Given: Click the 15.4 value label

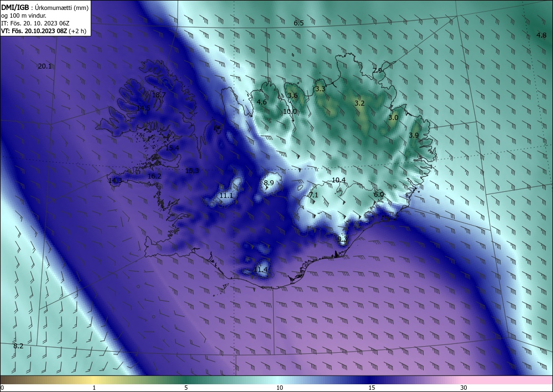Looking at the screenshot, I should [172, 148].
